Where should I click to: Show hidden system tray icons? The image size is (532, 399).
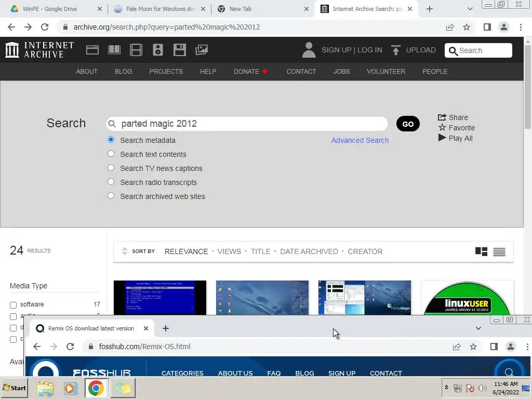[446, 388]
